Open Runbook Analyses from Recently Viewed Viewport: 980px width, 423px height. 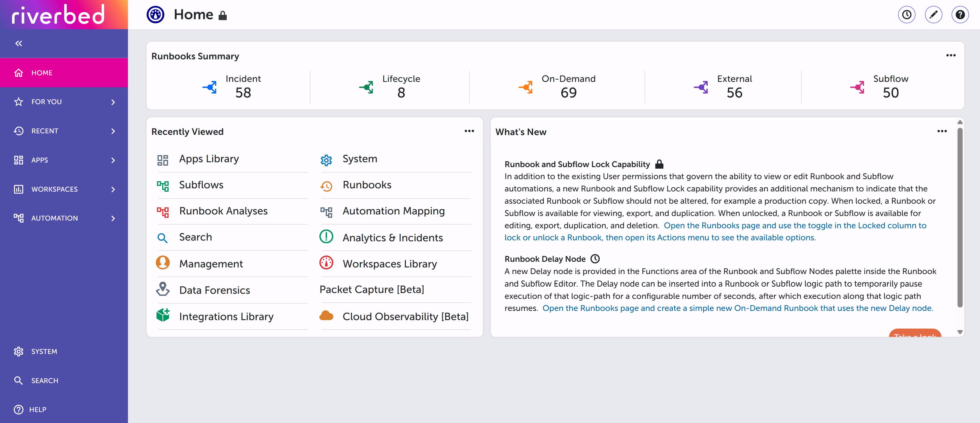223,211
